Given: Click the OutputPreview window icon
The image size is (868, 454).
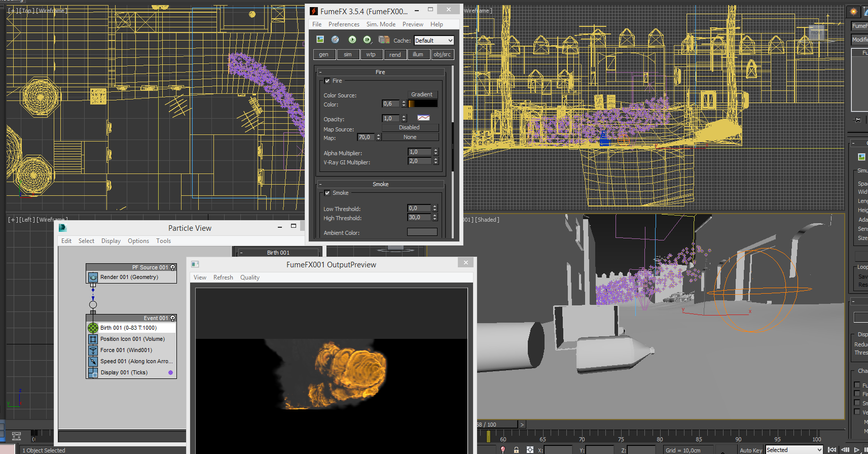Looking at the screenshot, I should pos(195,264).
